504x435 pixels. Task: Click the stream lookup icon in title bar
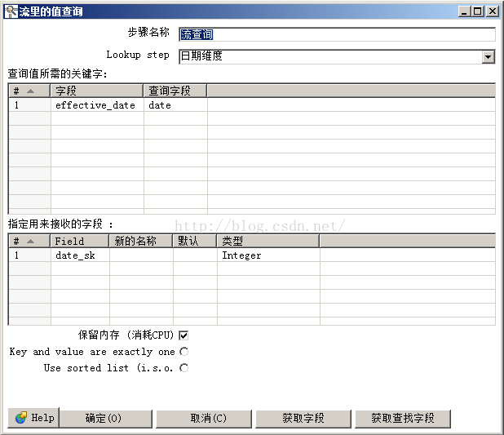tap(11, 11)
